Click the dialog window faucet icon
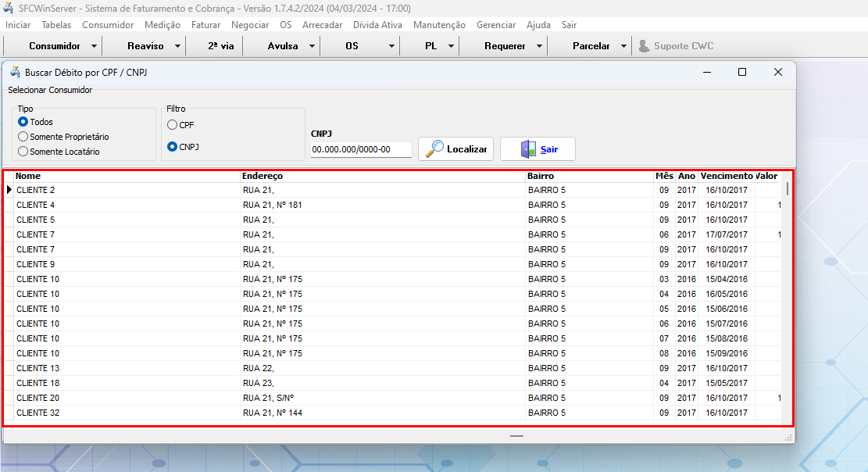This screenshot has height=472, width=868. coord(15,72)
